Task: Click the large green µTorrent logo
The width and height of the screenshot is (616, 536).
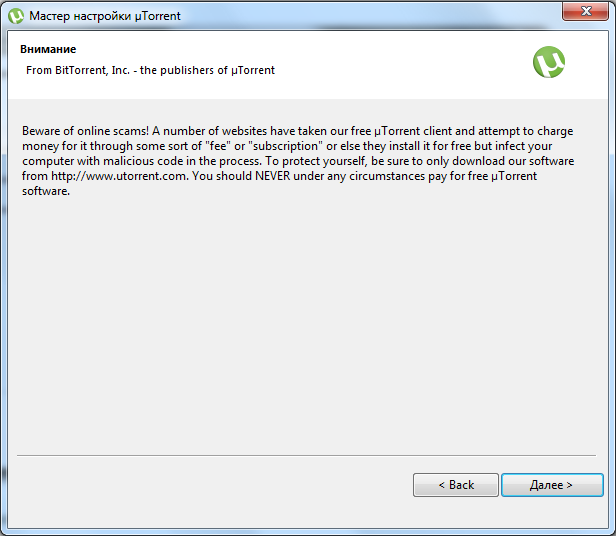Action: pos(549,62)
